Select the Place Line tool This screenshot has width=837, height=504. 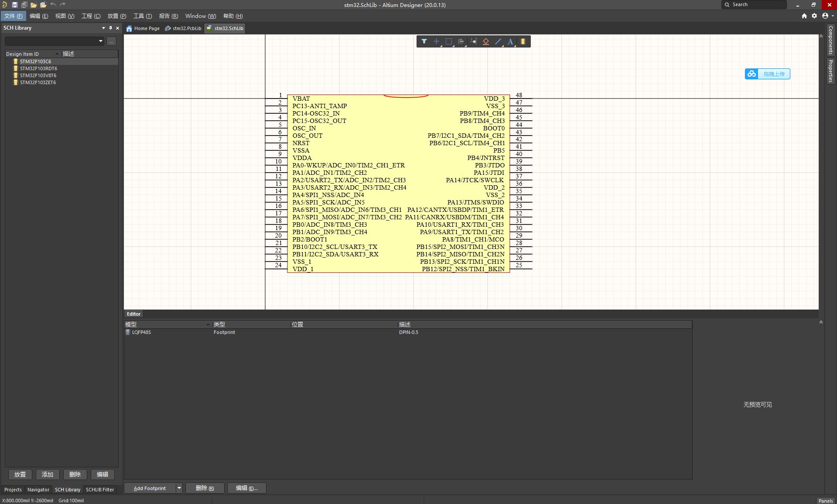point(498,41)
